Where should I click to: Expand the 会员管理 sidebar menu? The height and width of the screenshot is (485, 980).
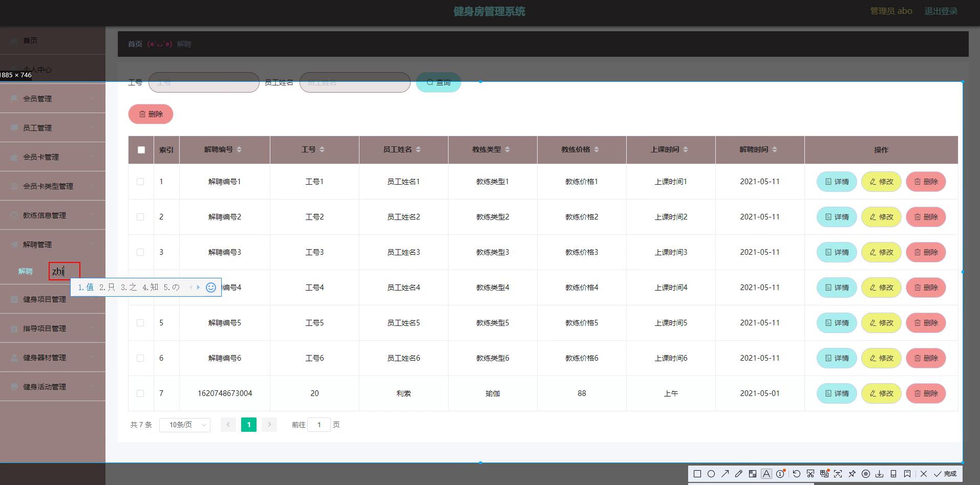(52, 99)
